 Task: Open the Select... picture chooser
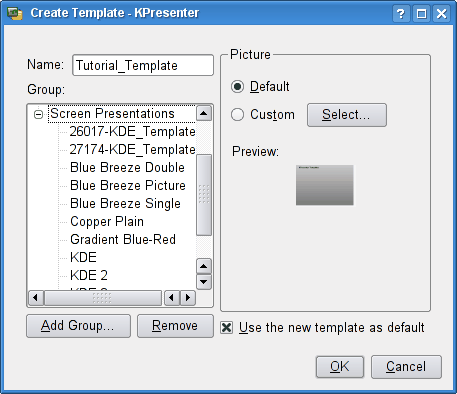point(347,115)
